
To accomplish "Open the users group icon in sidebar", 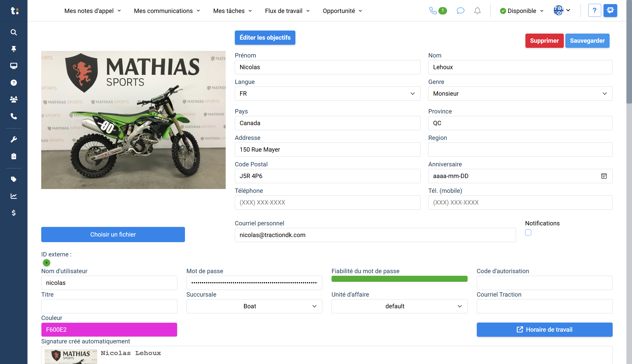I will click(x=14, y=99).
